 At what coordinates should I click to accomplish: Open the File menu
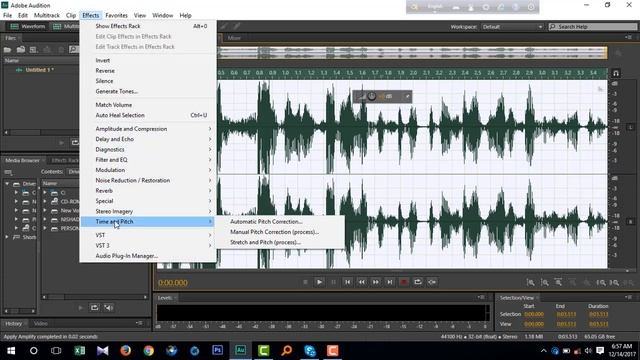pyautogui.click(x=7, y=15)
